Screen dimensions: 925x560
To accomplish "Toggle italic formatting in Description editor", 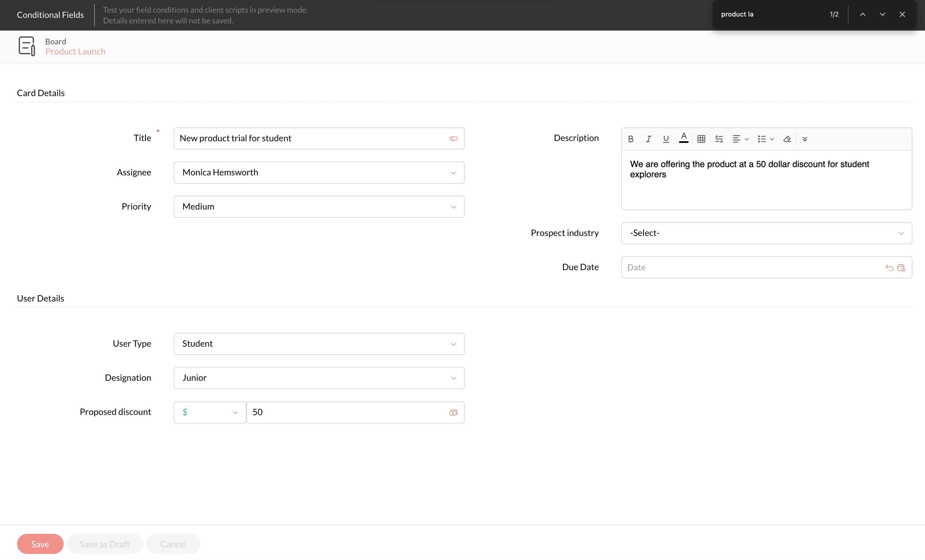I will pos(648,139).
